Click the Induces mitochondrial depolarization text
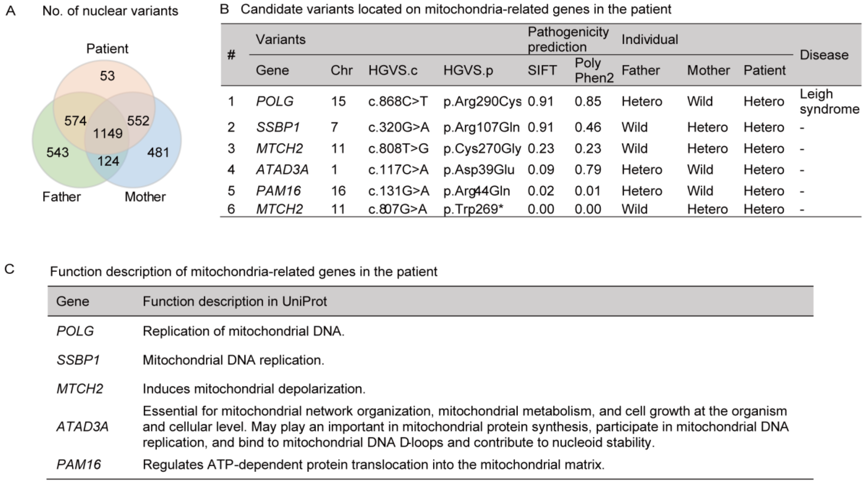868x486 pixels. click(x=254, y=389)
